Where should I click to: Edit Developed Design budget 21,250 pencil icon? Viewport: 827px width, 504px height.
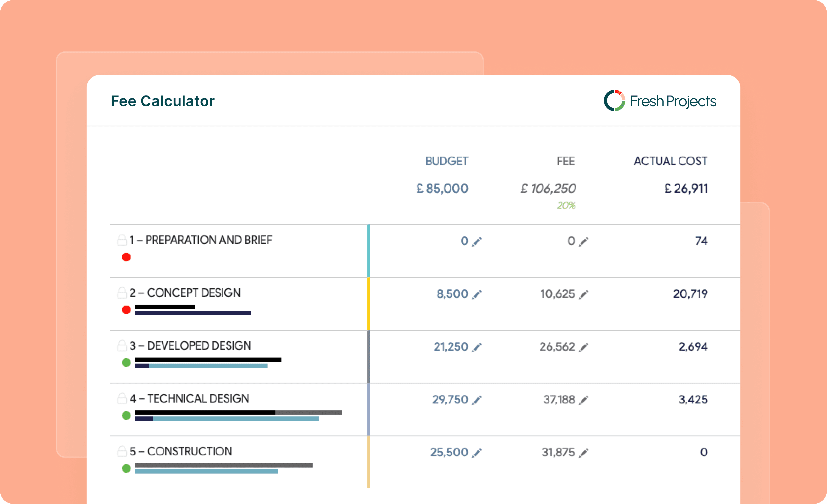click(x=477, y=347)
